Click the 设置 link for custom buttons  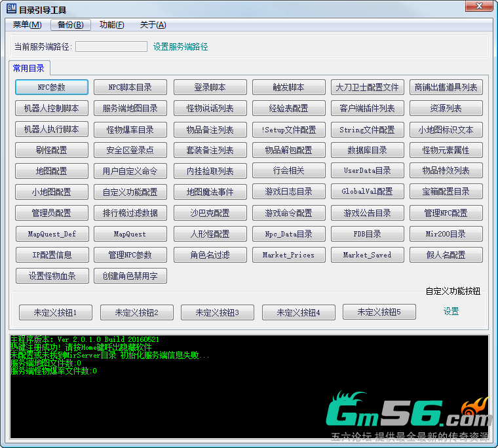click(451, 311)
